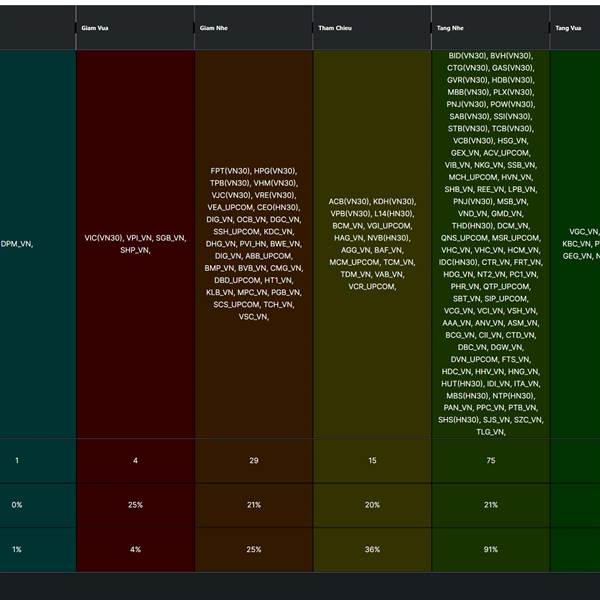Select the VEA_UPCOM ticker
The height and width of the screenshot is (600, 600).
(231, 207)
